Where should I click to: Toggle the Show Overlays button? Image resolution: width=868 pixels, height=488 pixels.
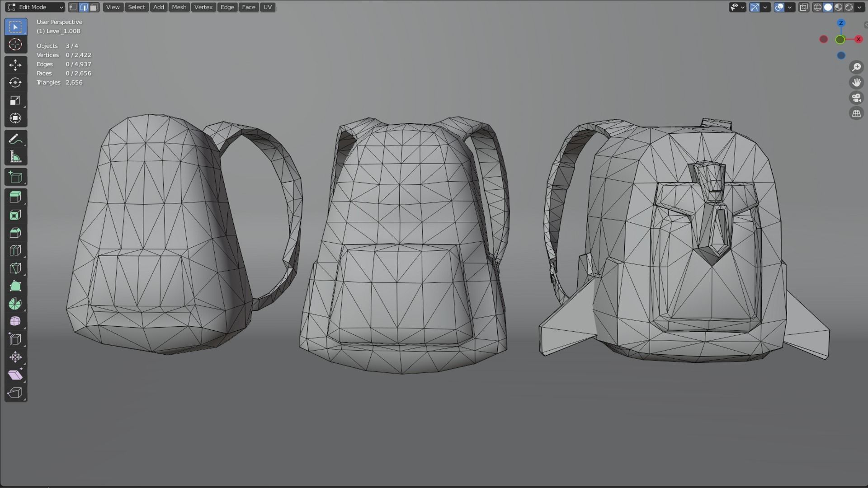(779, 7)
